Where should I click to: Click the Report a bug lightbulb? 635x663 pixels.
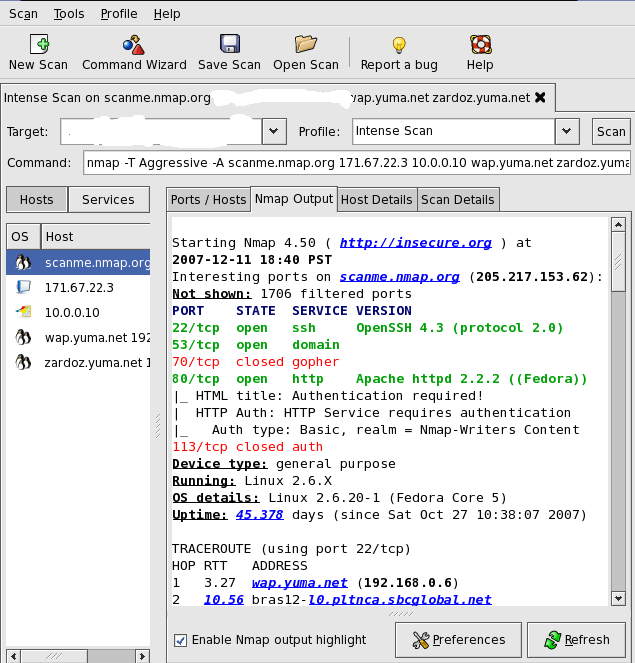(399, 45)
